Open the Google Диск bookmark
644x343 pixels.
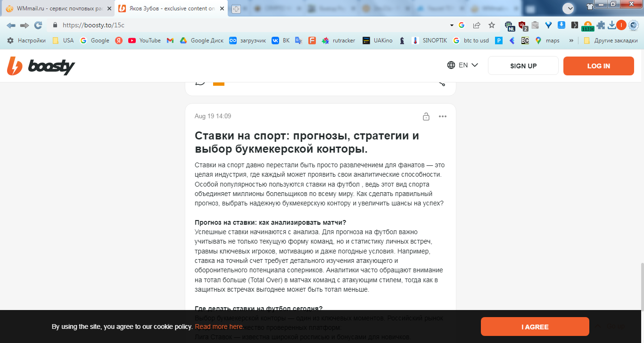pos(202,41)
